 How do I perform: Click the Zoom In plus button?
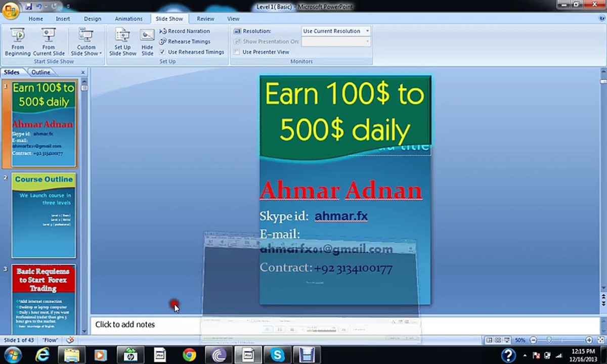[x=589, y=340]
